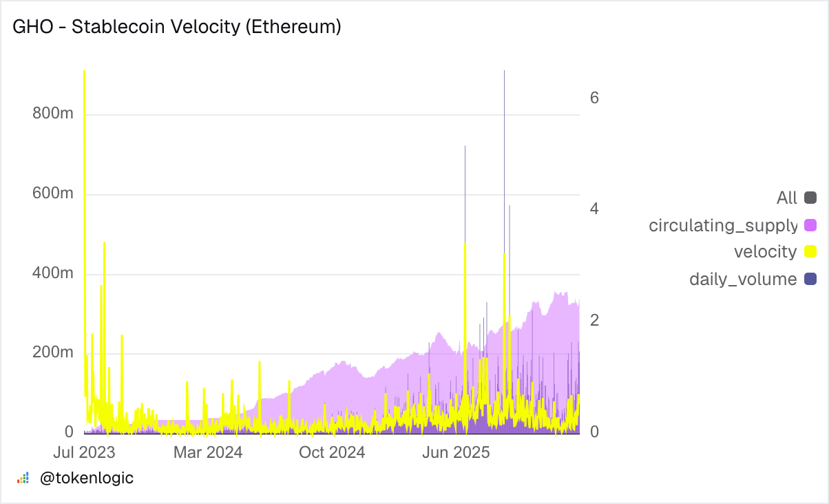Click the 4 value on right axis
Screen dimensions: 829x504
pyautogui.click(x=594, y=209)
